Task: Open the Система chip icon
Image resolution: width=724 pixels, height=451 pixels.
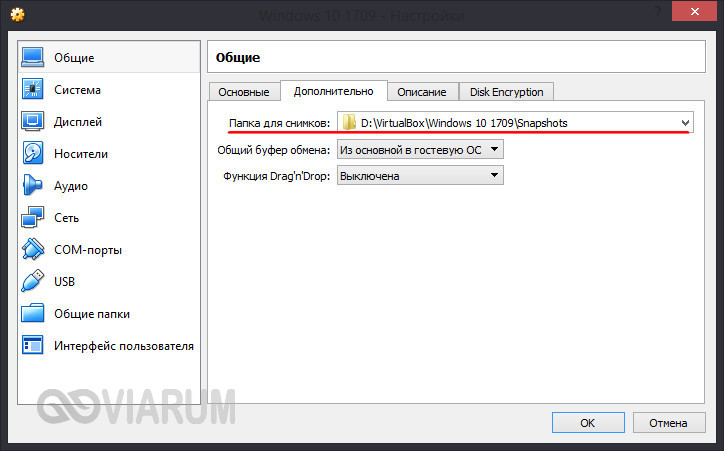Action: (x=32, y=89)
